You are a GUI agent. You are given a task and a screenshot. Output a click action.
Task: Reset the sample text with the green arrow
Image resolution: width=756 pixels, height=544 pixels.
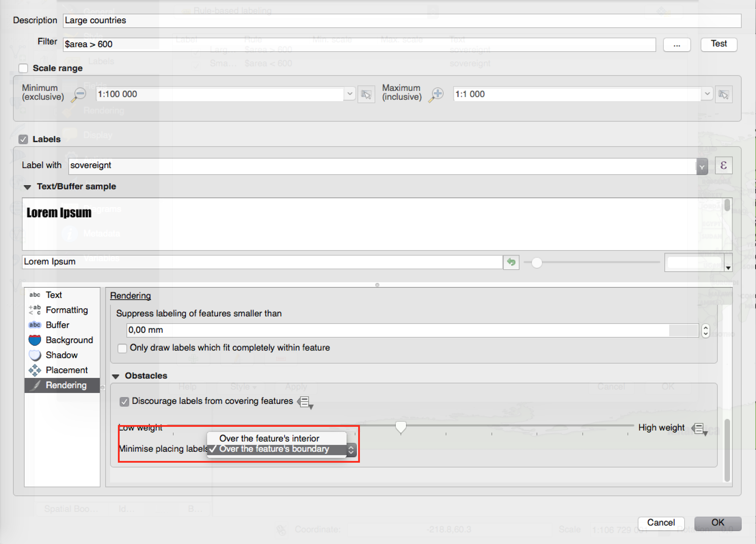pyautogui.click(x=511, y=262)
